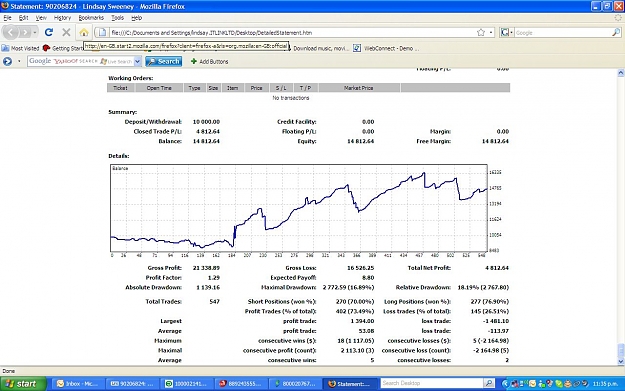Focus the Google Yahoo Live Search toolbar field
The height and width of the screenshot is (391, 625).
point(81,61)
